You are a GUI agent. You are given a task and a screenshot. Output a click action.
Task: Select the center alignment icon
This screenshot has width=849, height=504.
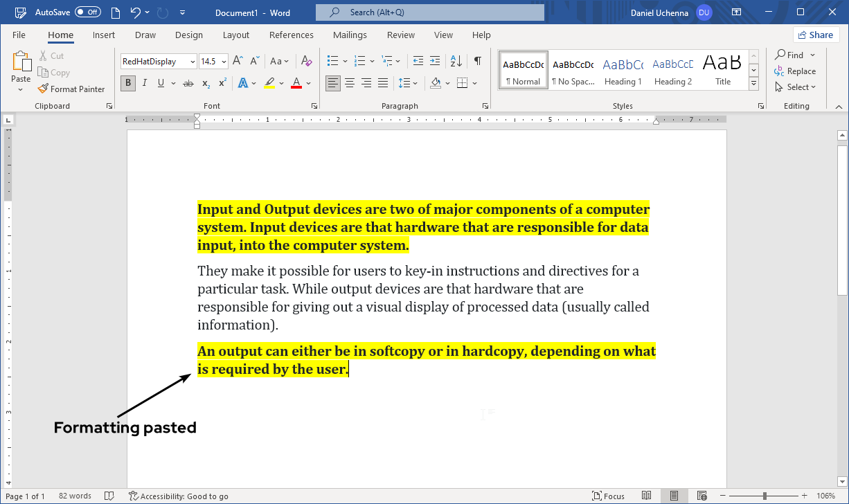click(x=349, y=82)
